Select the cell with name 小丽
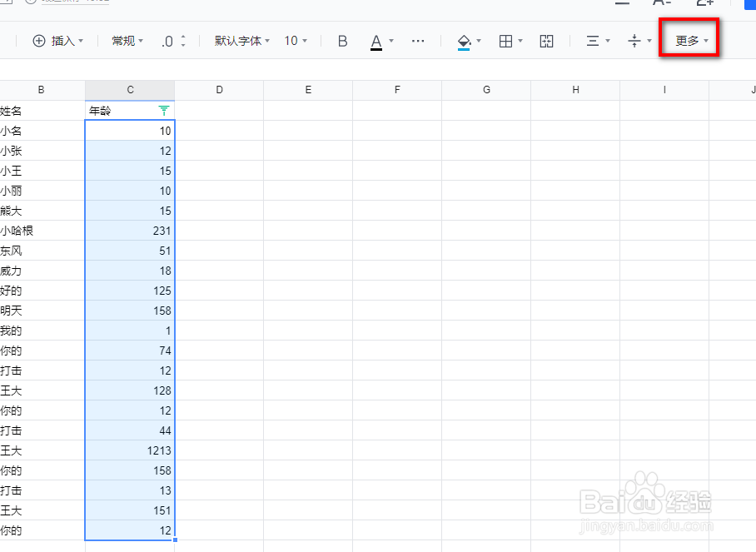 click(x=42, y=191)
